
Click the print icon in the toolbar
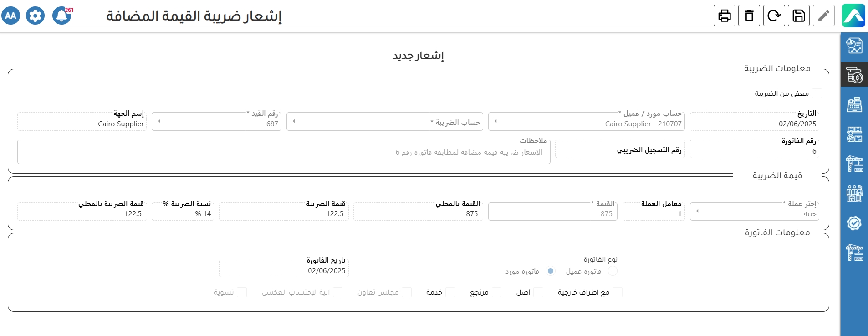(725, 16)
